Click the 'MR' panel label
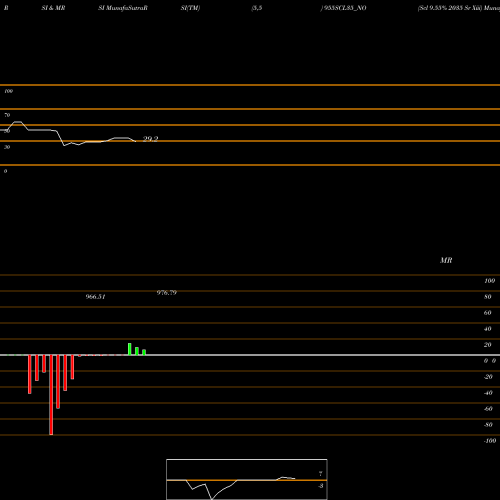This screenshot has width=500, height=500. coord(446,260)
